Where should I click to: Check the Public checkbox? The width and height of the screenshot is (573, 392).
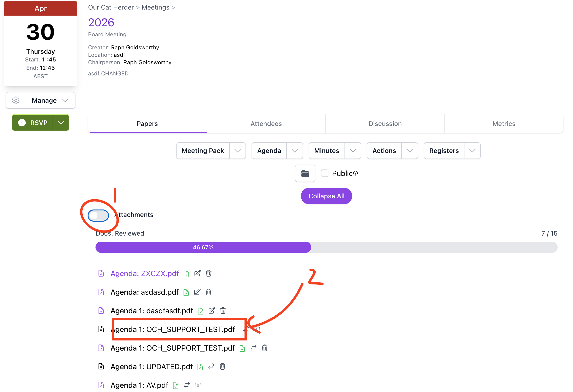324,173
